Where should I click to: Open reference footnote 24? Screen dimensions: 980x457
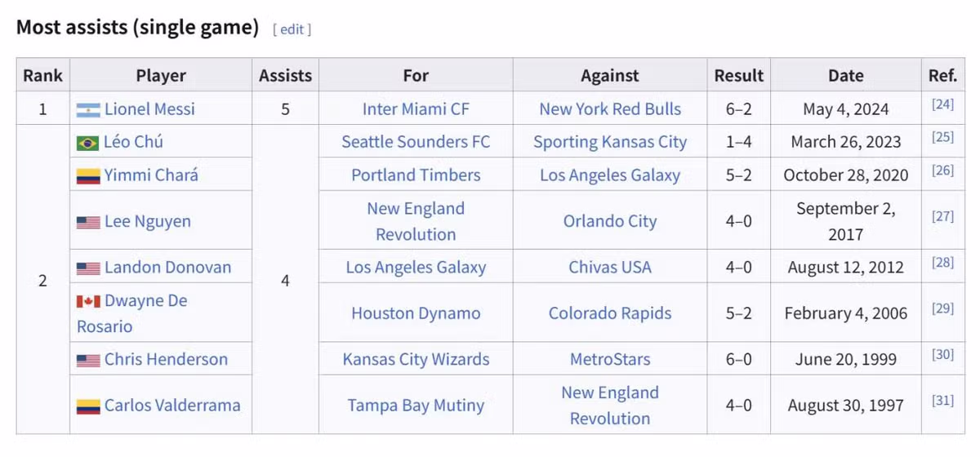942,104
